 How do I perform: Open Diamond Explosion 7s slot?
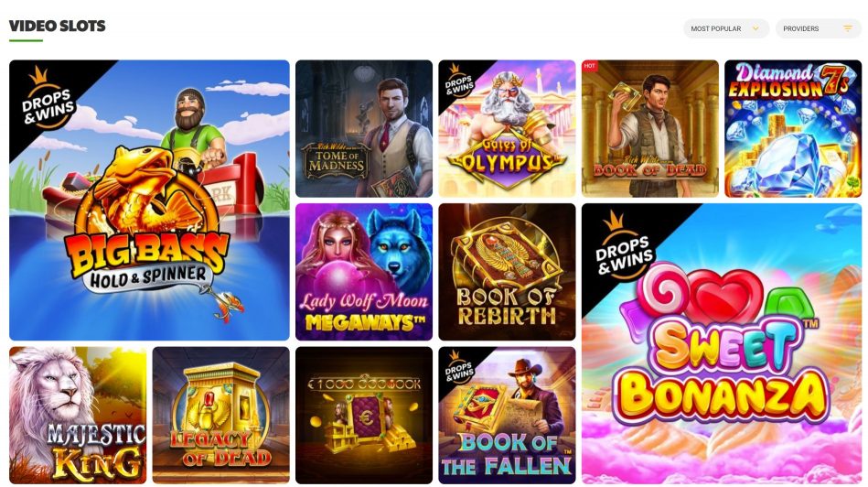click(x=793, y=128)
